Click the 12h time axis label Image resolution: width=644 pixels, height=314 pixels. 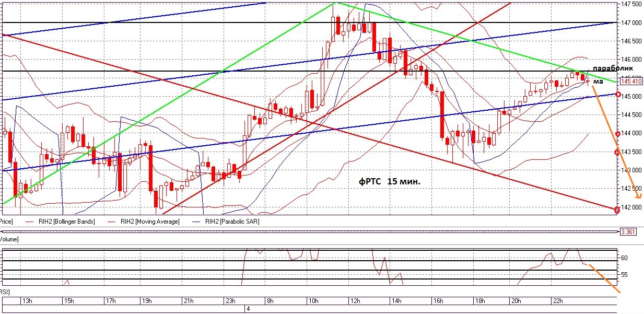(355, 301)
